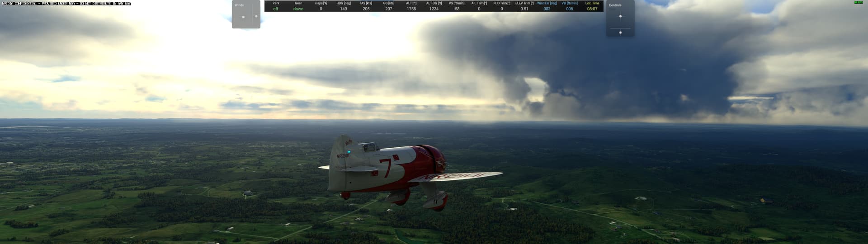Click the Winds panel direction indicator dot
The width and height of the screenshot is (868, 244).
pyautogui.click(x=243, y=17)
